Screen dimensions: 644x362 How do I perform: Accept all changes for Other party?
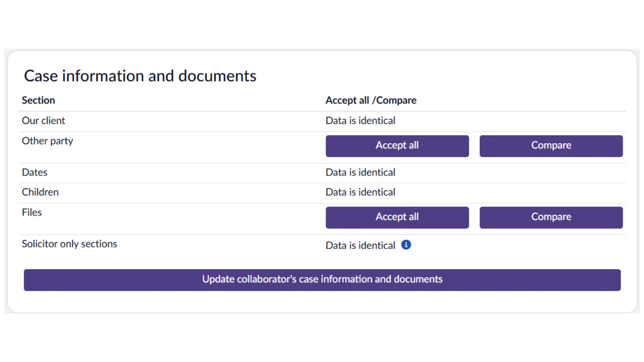397,146
